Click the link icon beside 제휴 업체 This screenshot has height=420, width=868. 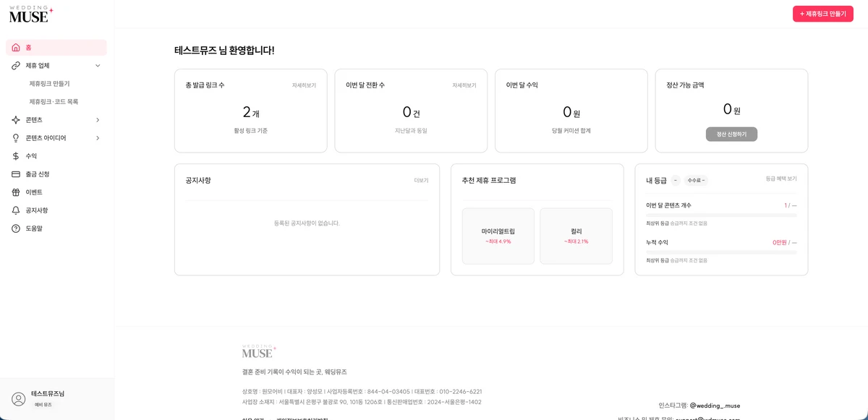point(16,66)
